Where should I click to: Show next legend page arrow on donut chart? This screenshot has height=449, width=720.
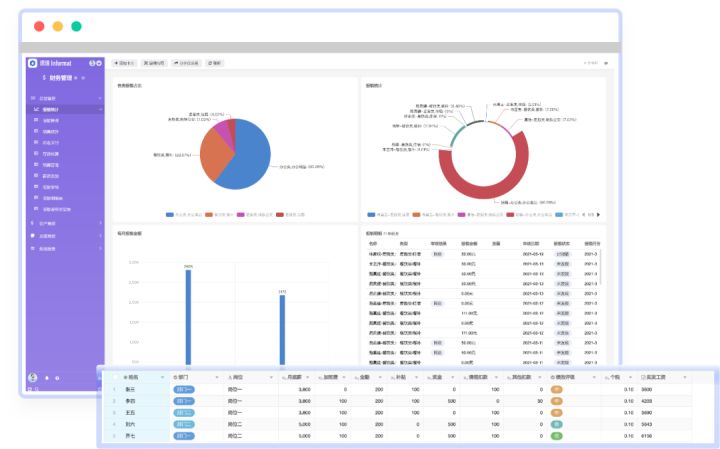point(599,213)
